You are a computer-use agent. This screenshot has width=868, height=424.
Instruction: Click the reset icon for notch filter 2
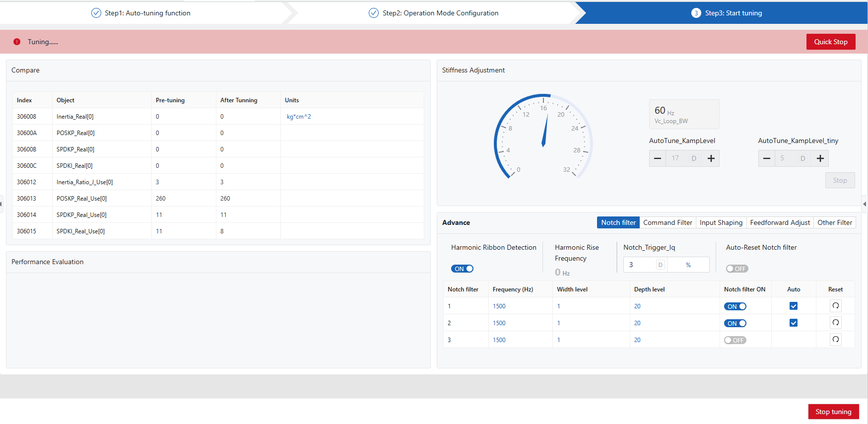[x=835, y=323]
